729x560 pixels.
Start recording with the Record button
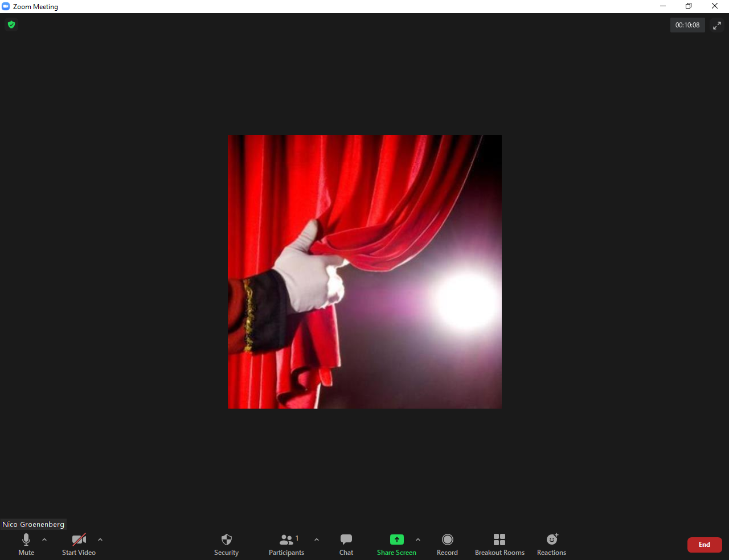447,545
